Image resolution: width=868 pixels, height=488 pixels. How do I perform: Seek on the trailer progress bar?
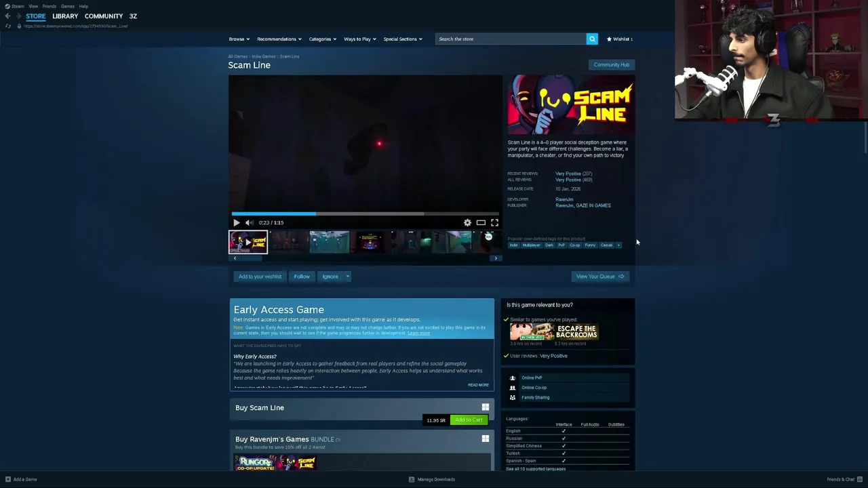[x=365, y=213]
